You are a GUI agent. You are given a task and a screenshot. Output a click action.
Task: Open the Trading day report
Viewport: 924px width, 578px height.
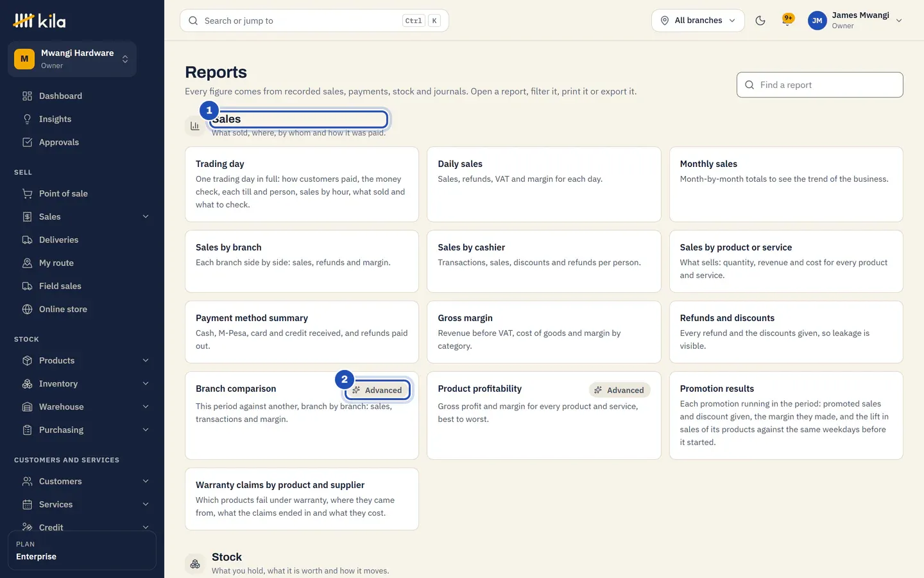302,184
